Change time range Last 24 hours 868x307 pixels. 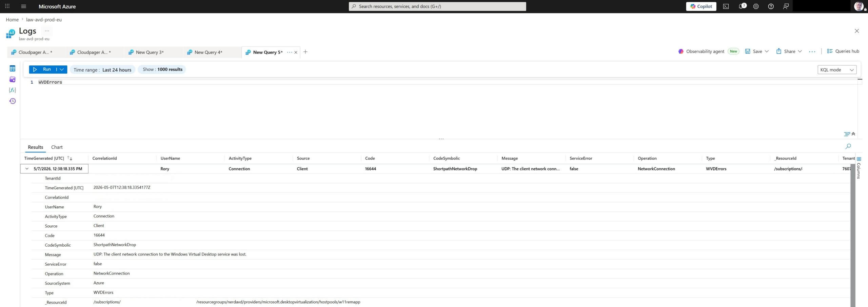tap(102, 69)
